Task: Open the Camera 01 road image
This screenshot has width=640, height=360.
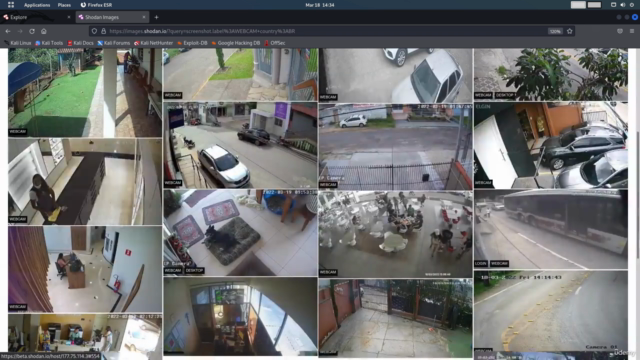Action: 551,312
